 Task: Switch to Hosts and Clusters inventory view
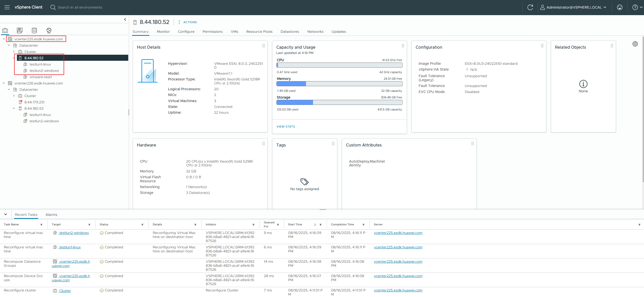5,31
